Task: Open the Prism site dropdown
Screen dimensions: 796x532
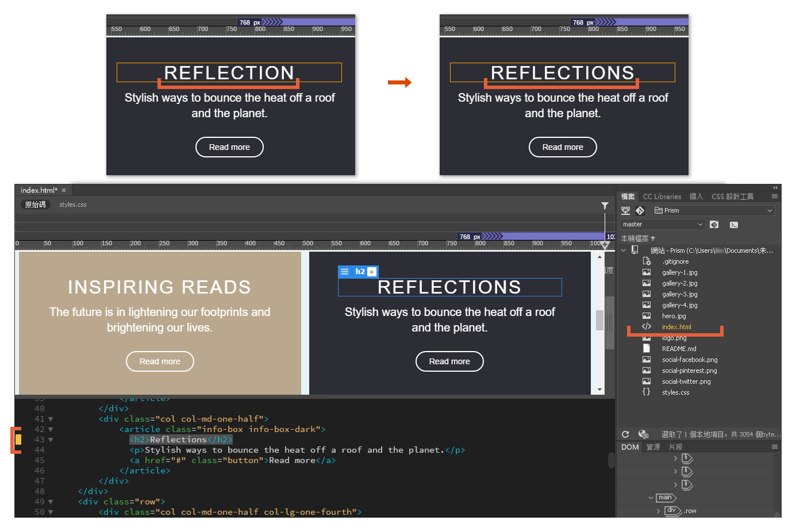Action: 713,211
